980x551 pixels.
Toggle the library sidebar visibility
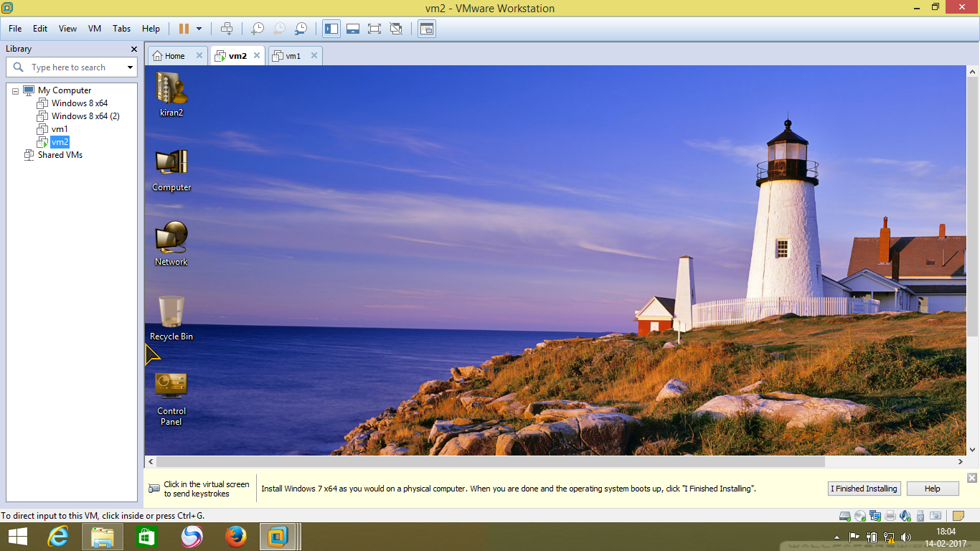(x=331, y=29)
